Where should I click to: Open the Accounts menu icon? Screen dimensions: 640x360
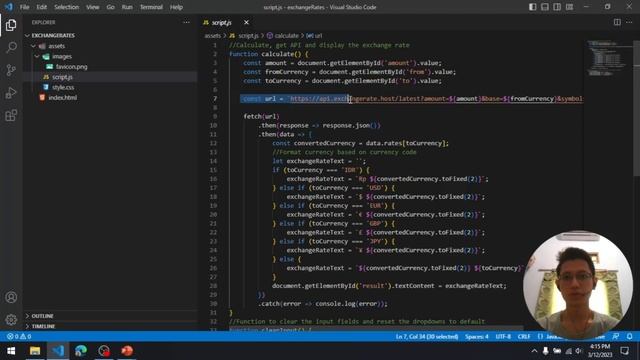click(x=11, y=297)
